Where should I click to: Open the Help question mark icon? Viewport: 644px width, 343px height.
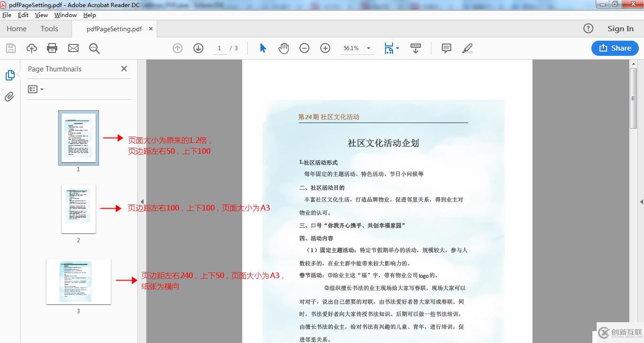(x=588, y=28)
